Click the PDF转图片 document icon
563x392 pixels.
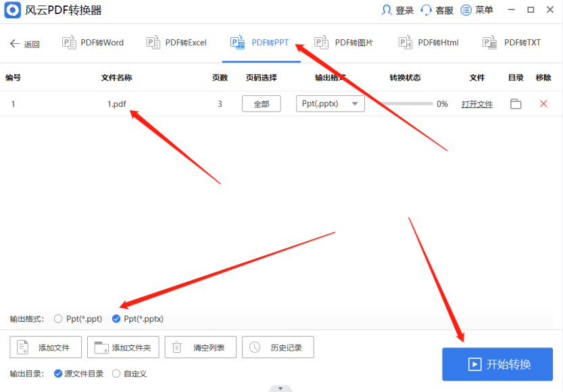pyautogui.click(x=321, y=43)
